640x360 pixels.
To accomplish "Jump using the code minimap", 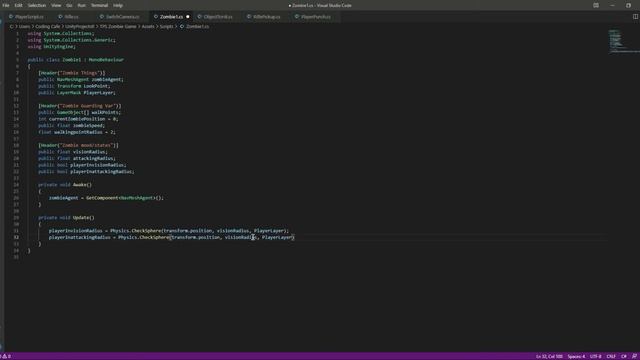I will coord(624,42).
